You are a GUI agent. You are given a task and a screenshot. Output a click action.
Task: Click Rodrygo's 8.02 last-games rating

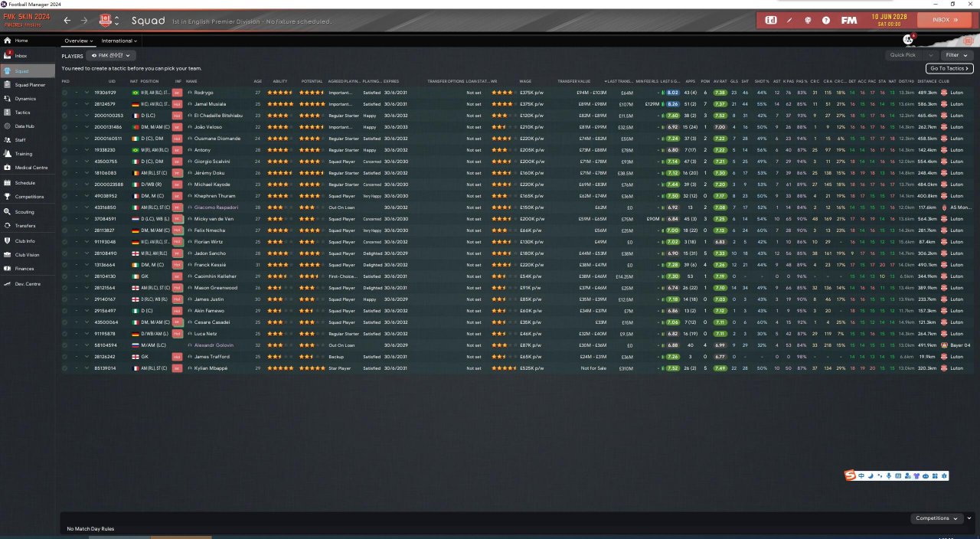[673, 93]
